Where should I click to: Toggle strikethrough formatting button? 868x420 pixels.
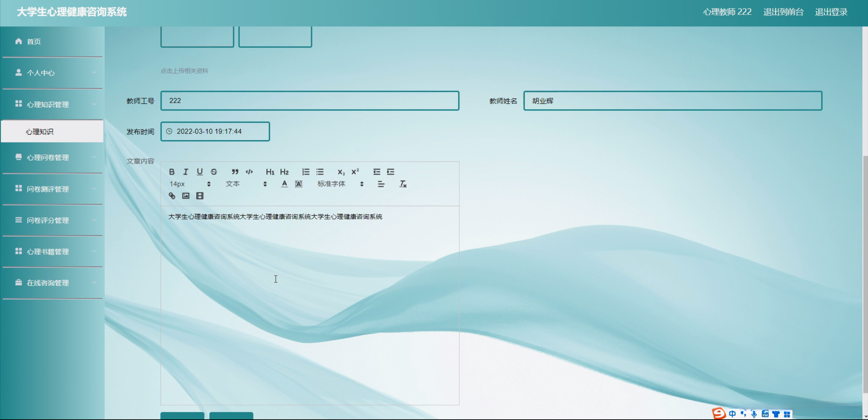tap(214, 172)
